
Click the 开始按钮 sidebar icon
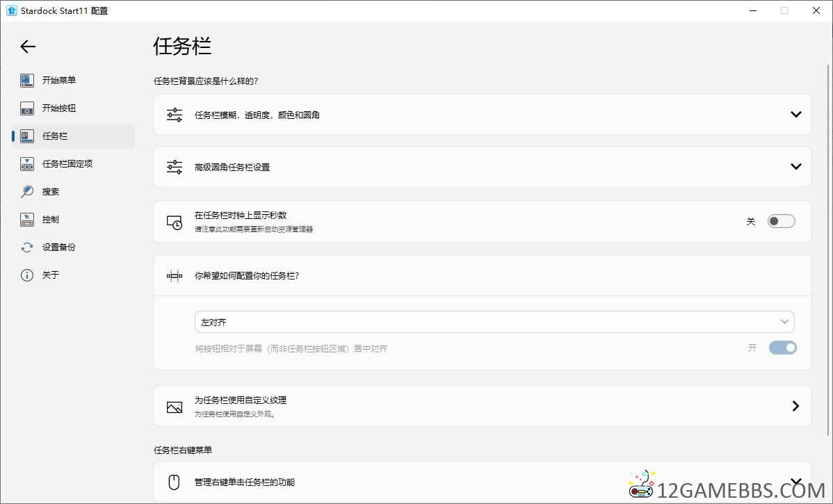pos(27,108)
